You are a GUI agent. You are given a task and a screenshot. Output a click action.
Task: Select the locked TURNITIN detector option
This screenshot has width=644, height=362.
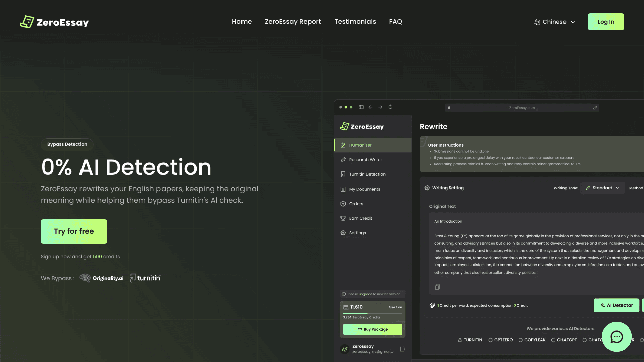(x=470, y=340)
